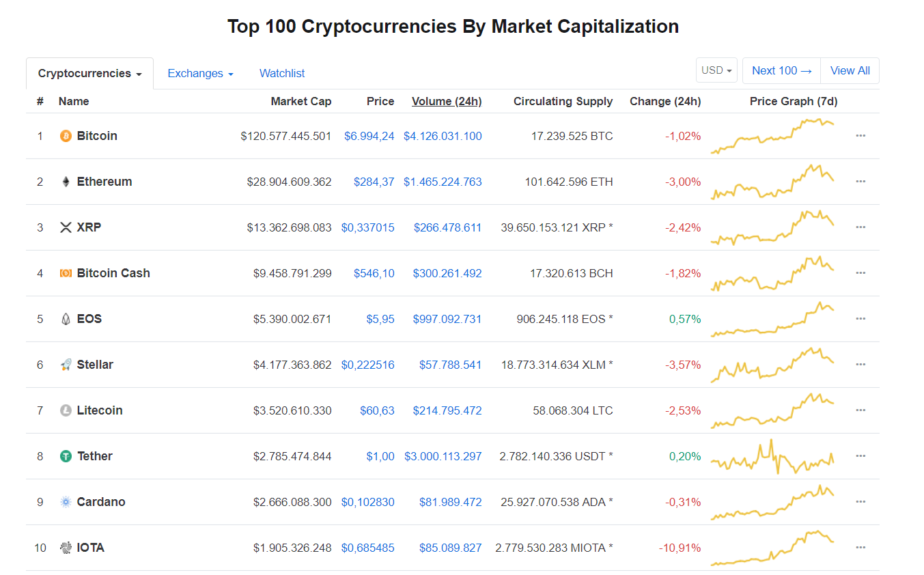
Task: Click the EOS logo icon
Action: pyautogui.click(x=66, y=319)
